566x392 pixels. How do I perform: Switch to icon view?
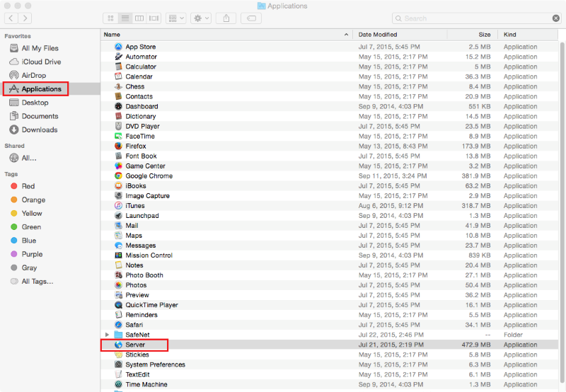tap(110, 18)
